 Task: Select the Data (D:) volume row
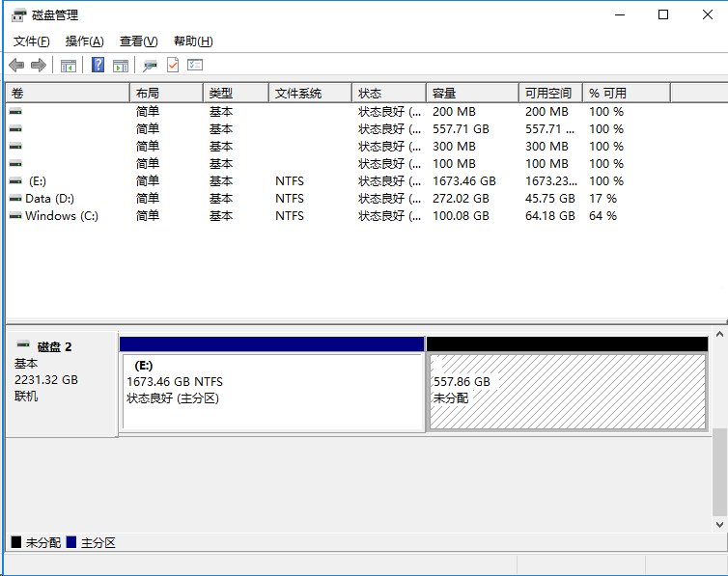coord(49,199)
